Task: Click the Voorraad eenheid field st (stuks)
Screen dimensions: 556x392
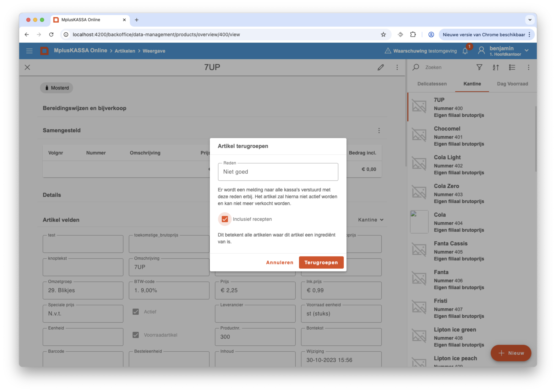Action: (x=341, y=314)
